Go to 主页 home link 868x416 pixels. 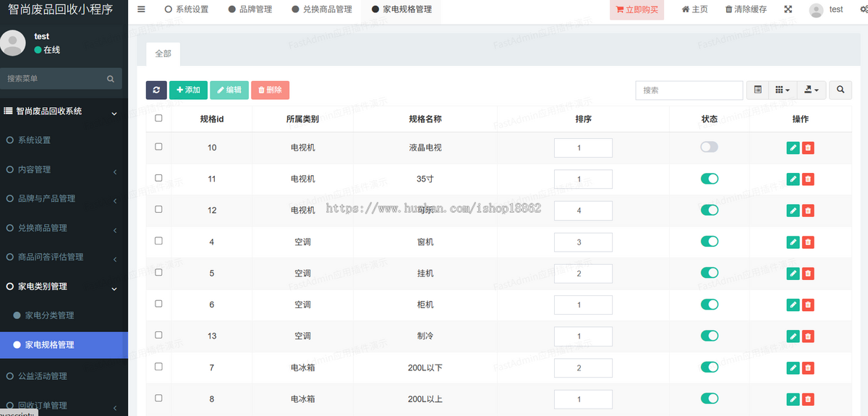coord(694,10)
